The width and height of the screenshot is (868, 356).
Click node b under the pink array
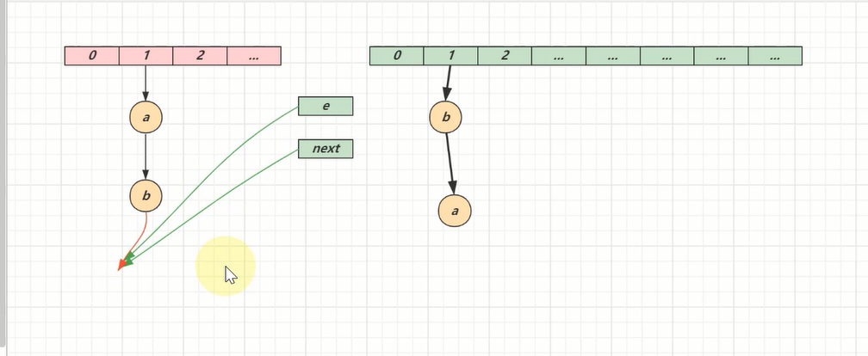146,196
